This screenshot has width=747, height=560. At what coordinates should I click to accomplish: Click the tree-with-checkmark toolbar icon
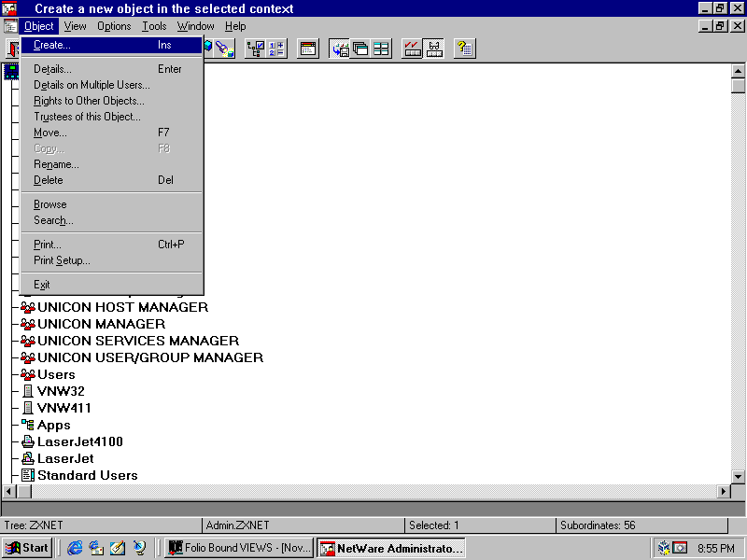[x=255, y=49]
